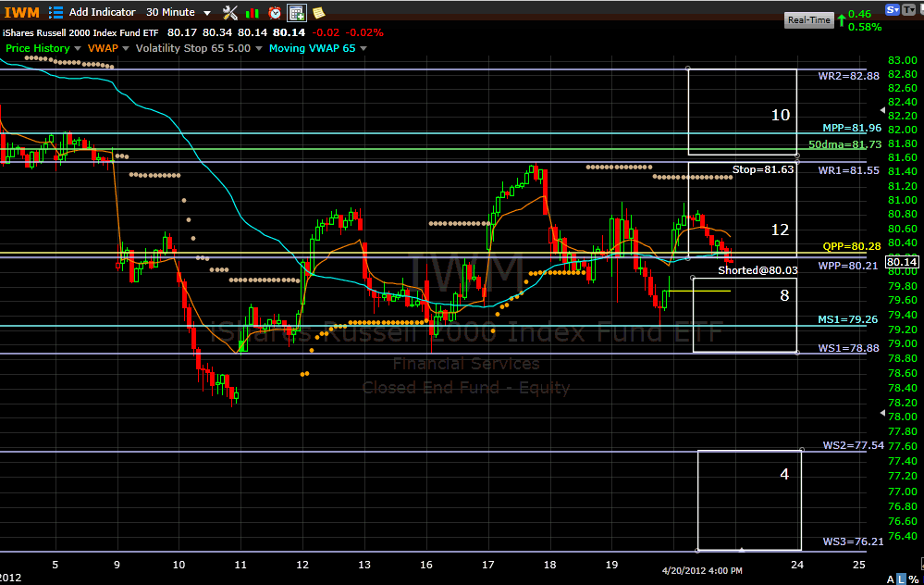Click the 80.14 current price tag
Screen dimensions: 924x585
tap(902, 262)
